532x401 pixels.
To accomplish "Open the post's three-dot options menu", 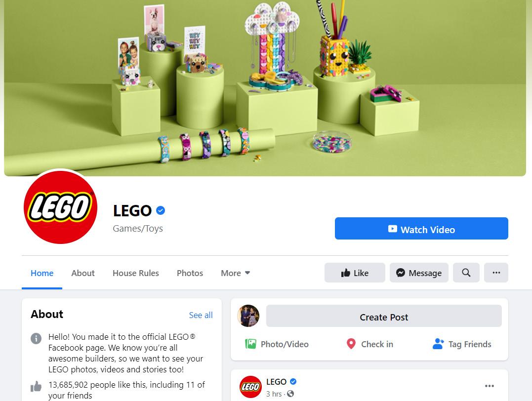I will [489, 386].
